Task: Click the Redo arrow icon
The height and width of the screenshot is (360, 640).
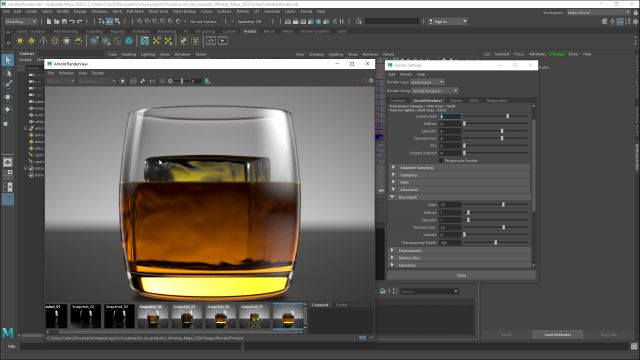Action: point(80,21)
